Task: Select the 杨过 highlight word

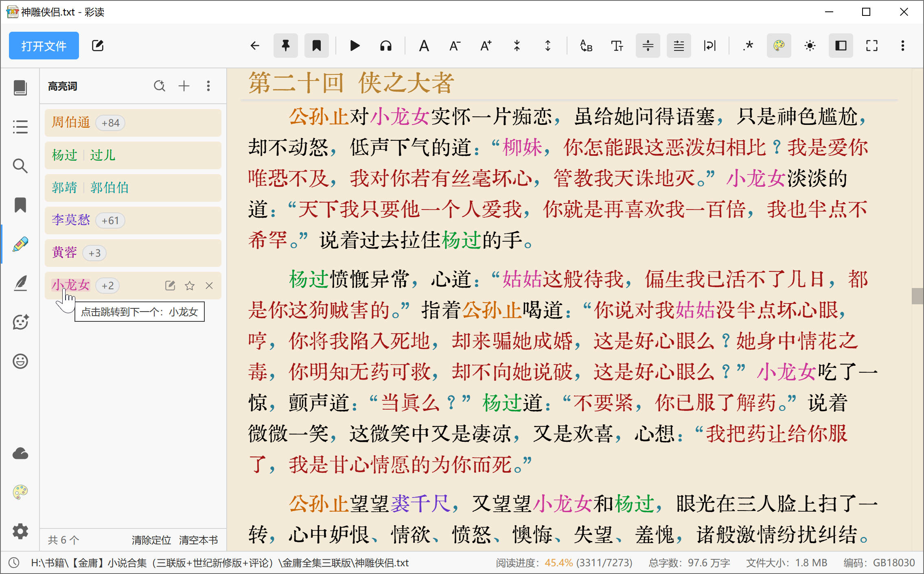Action: tap(64, 155)
